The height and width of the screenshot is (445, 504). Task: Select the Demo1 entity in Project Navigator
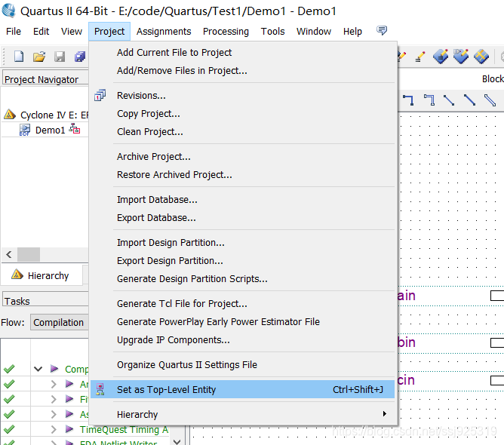[x=50, y=130]
